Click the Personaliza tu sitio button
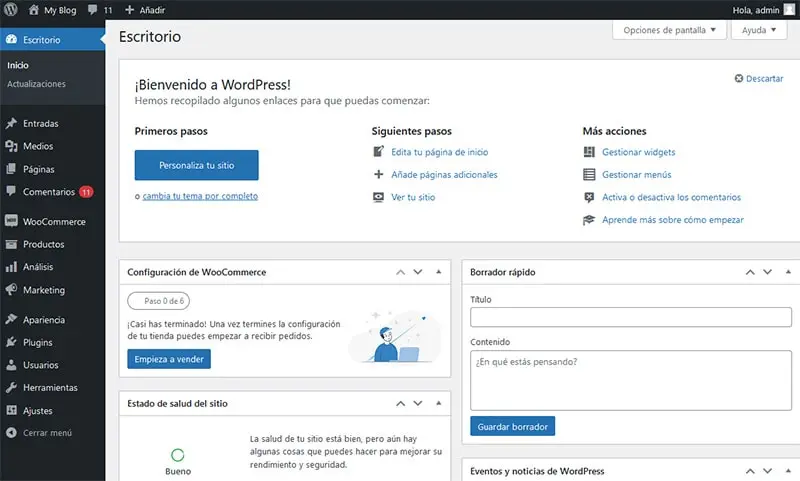This screenshot has width=800, height=481. point(196,165)
